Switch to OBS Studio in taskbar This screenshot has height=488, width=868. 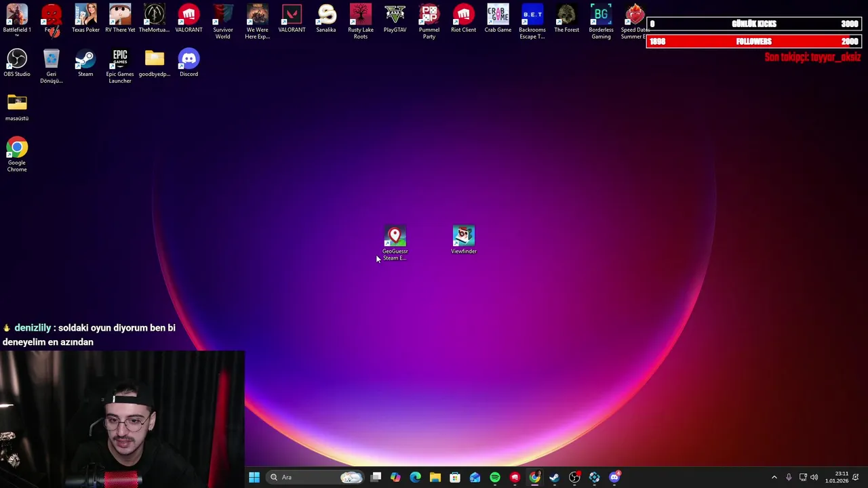[574, 477]
